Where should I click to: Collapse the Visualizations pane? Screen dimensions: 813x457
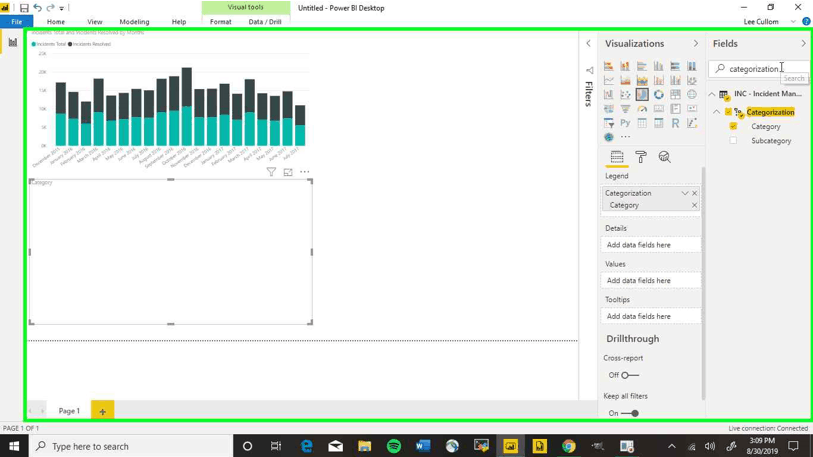click(x=696, y=44)
